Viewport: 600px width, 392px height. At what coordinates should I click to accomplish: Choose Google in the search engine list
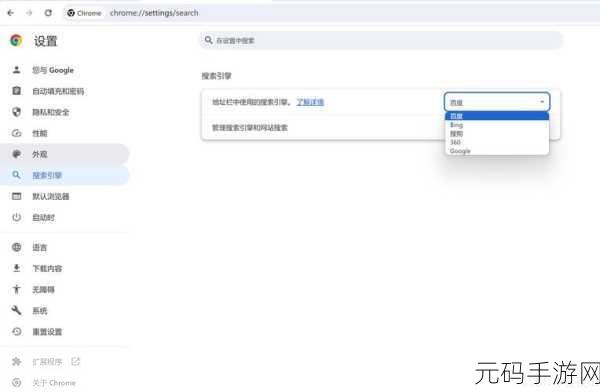tap(497, 151)
